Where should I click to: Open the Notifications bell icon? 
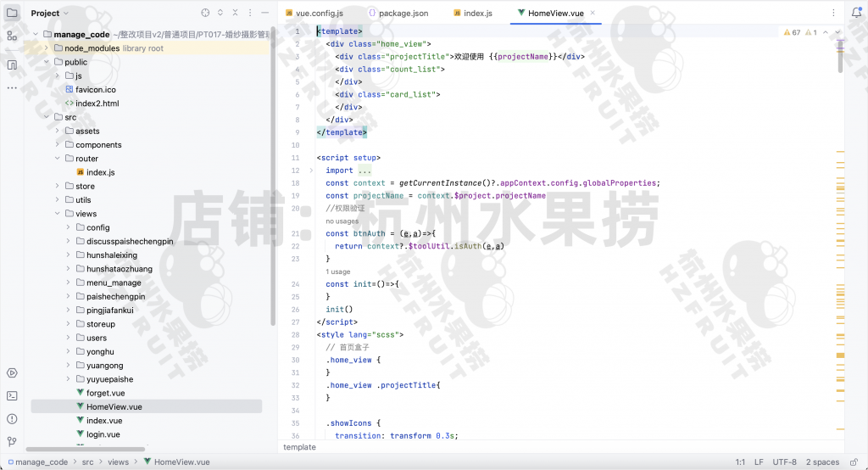point(855,14)
